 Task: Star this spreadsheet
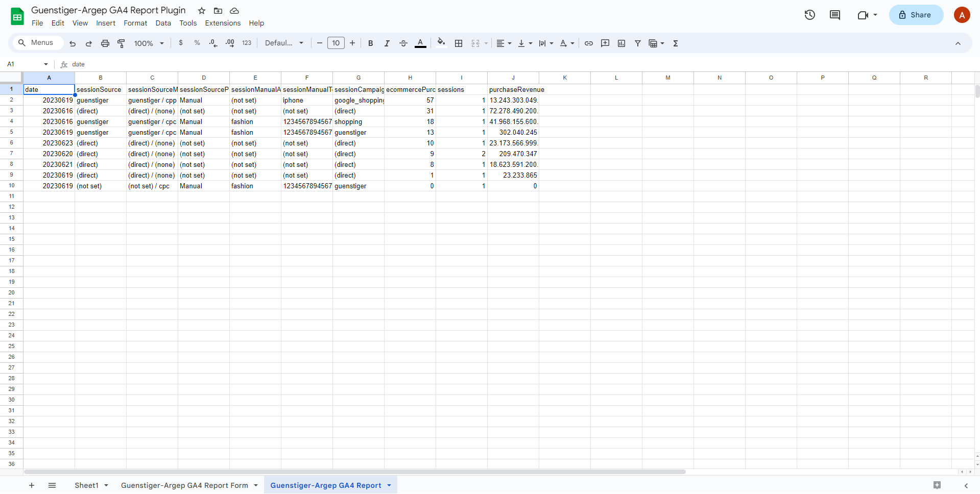[x=202, y=11]
